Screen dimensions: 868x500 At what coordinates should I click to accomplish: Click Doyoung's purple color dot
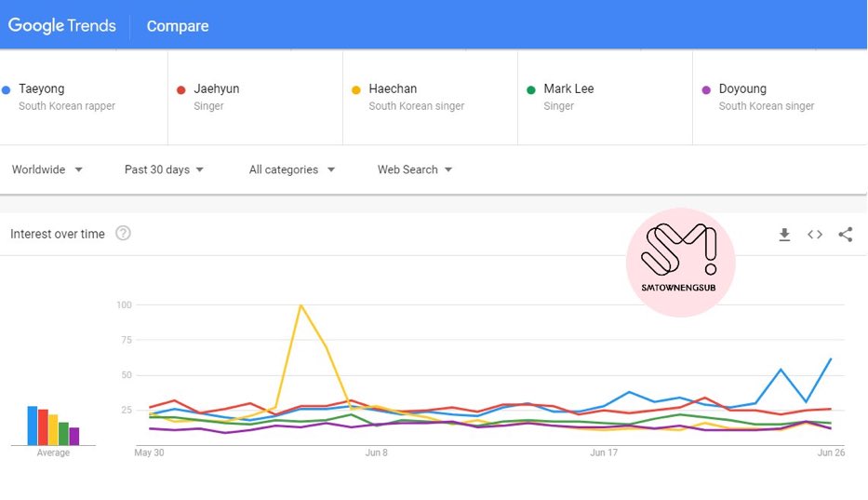(x=706, y=89)
